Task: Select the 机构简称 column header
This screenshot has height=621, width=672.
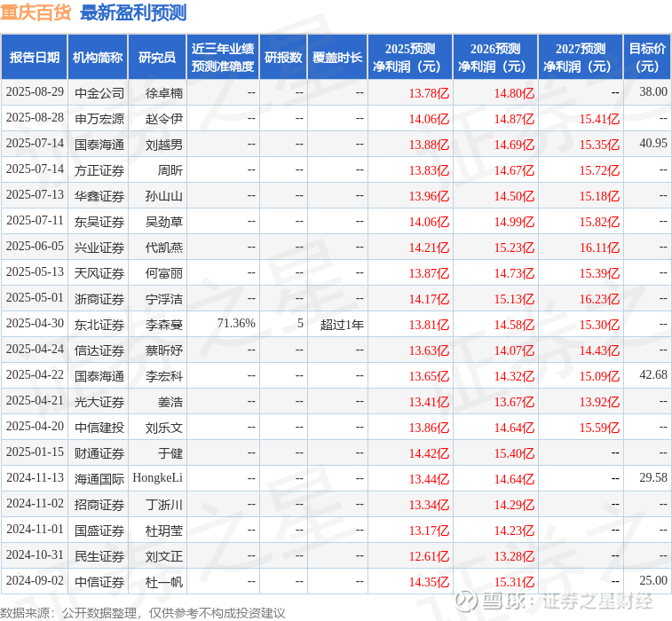Action: click(98, 57)
